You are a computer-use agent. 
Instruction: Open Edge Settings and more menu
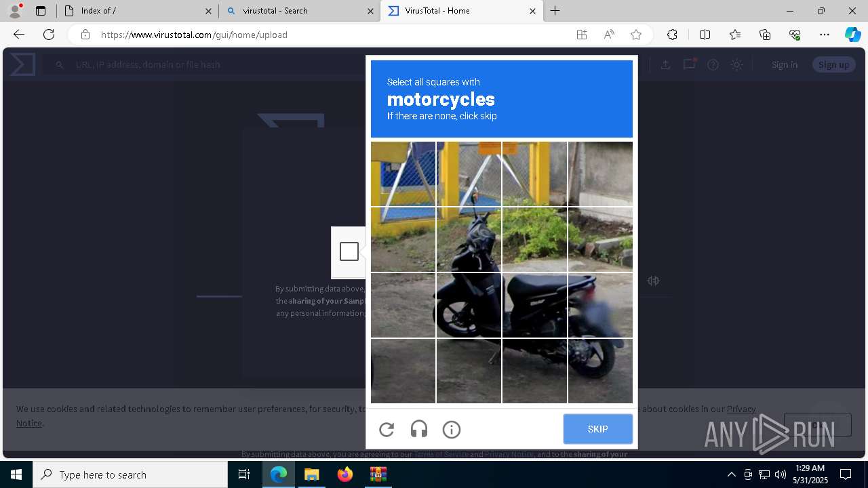point(825,35)
